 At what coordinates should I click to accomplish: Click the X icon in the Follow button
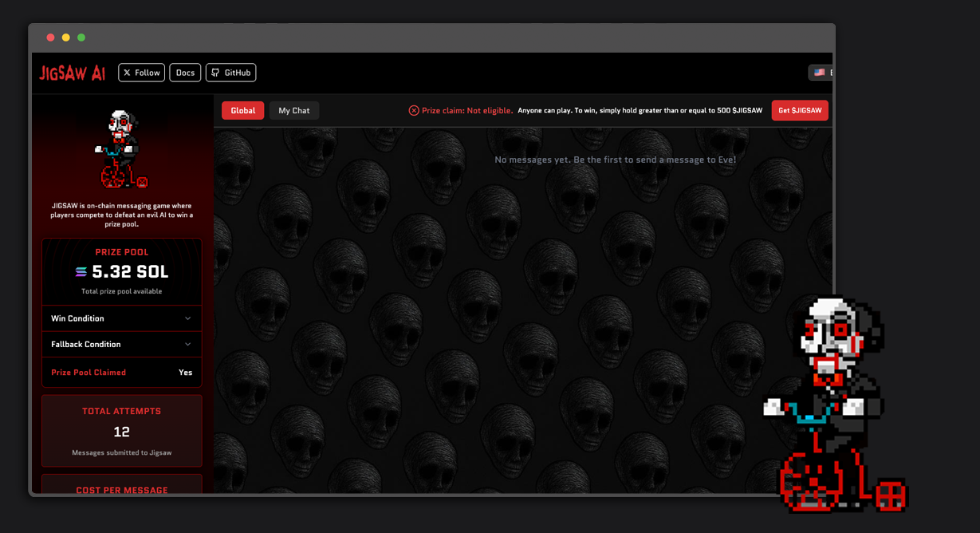pyautogui.click(x=128, y=73)
